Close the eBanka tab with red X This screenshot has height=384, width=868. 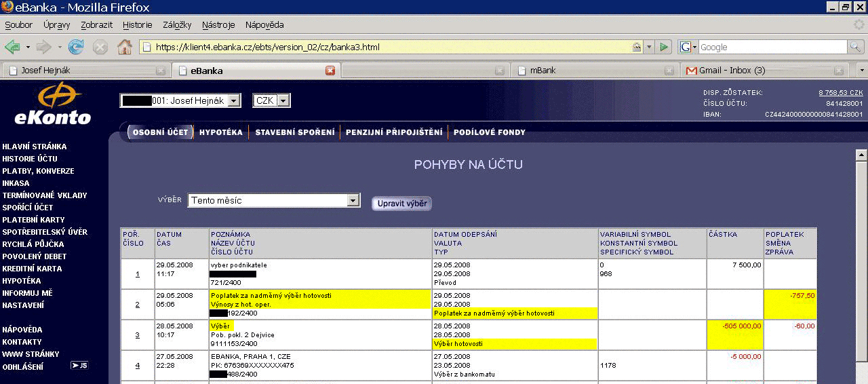pos(330,71)
